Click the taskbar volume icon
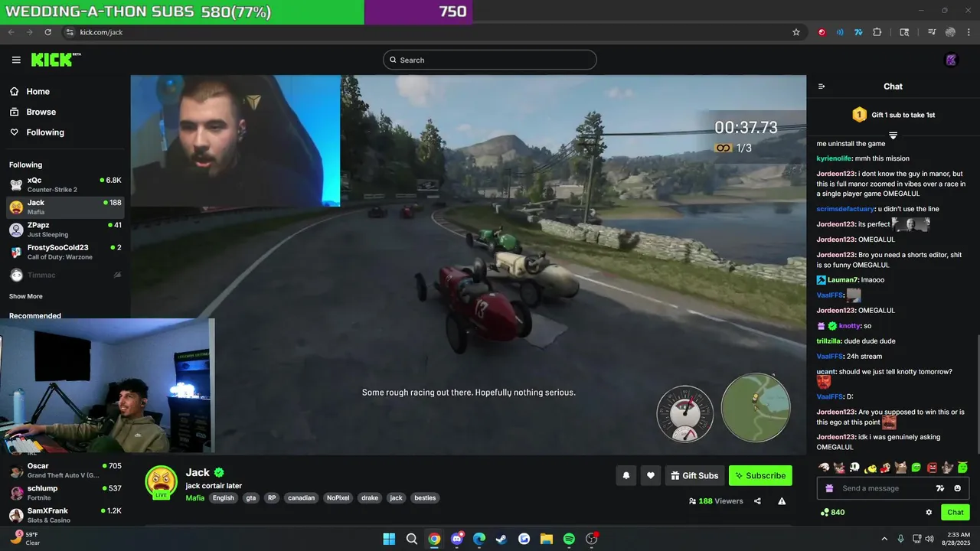The width and height of the screenshot is (980, 551). pos(929,539)
